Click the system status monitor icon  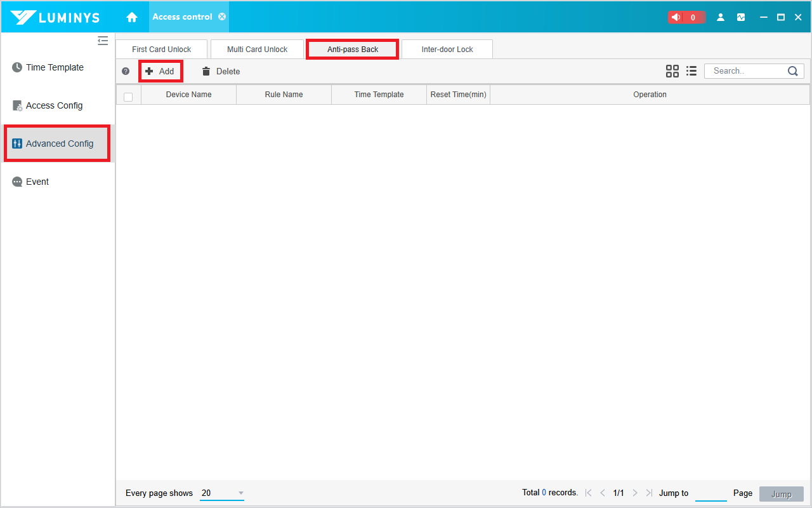[x=741, y=17]
